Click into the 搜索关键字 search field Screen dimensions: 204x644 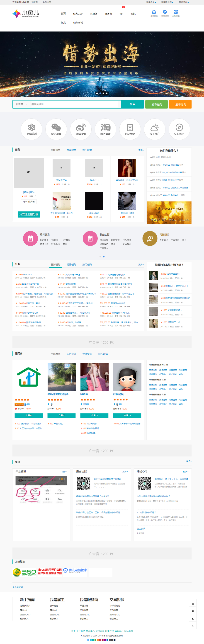click(74, 104)
